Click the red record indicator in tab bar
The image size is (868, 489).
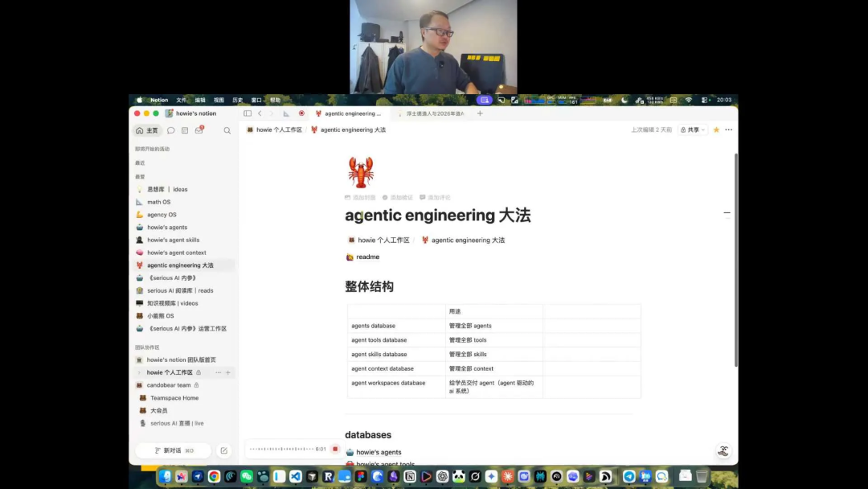coord(301,113)
